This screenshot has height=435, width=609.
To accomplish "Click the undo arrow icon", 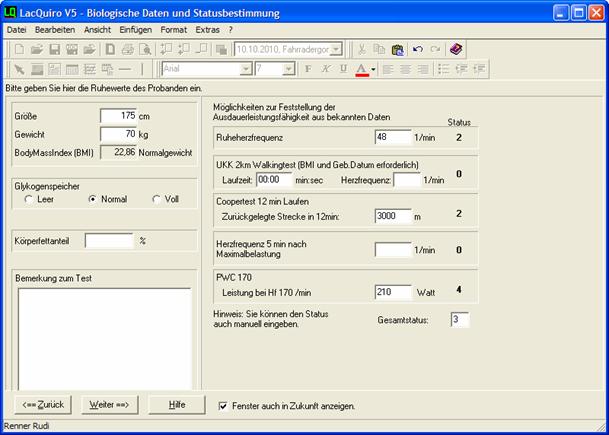I will click(417, 49).
